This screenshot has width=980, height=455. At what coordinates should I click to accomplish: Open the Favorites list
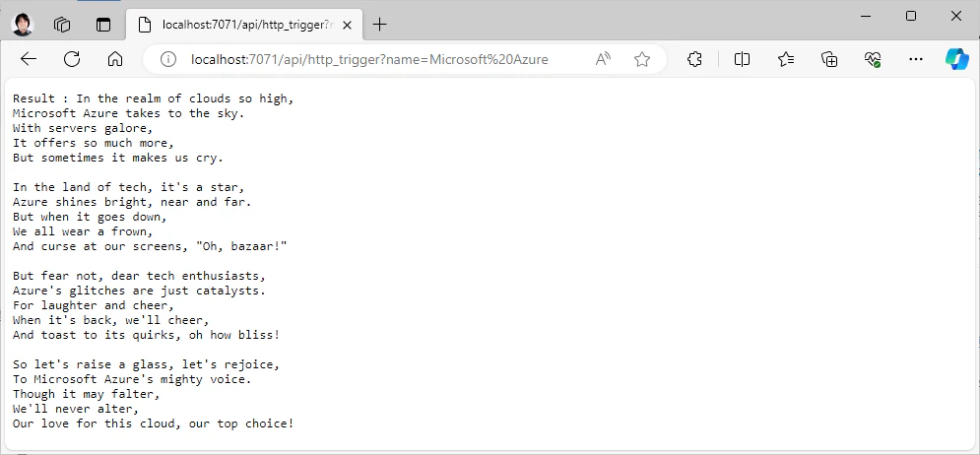[x=786, y=59]
